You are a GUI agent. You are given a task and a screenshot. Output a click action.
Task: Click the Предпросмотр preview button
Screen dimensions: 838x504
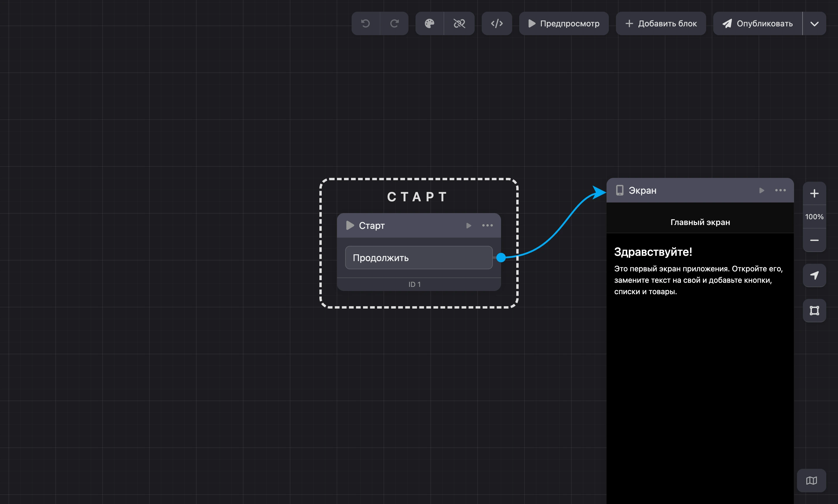564,23
